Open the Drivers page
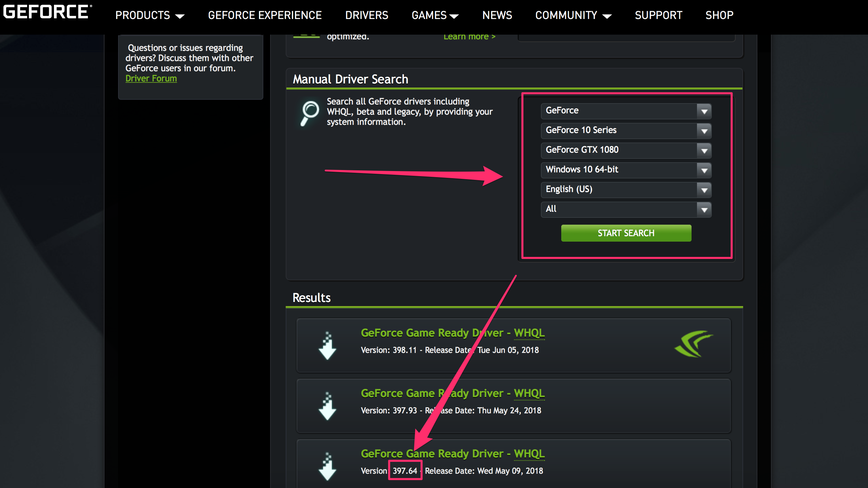Image resolution: width=868 pixels, height=488 pixels. point(366,15)
